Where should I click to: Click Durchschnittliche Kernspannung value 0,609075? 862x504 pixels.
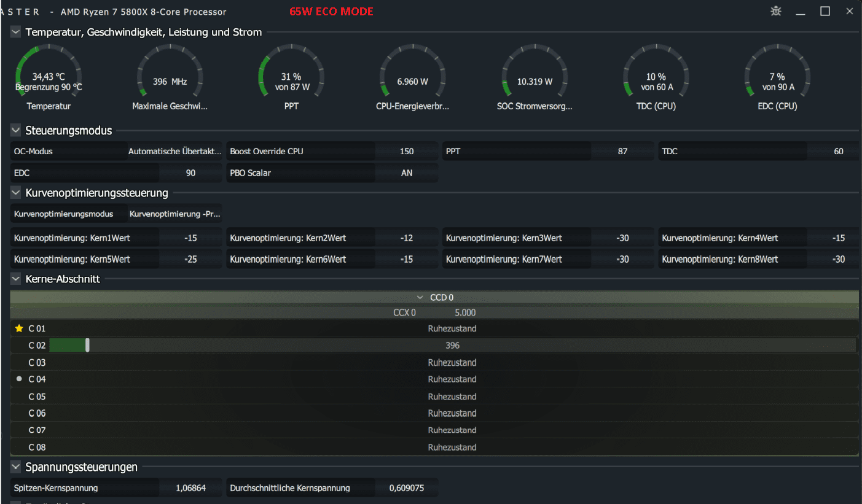coord(407,489)
